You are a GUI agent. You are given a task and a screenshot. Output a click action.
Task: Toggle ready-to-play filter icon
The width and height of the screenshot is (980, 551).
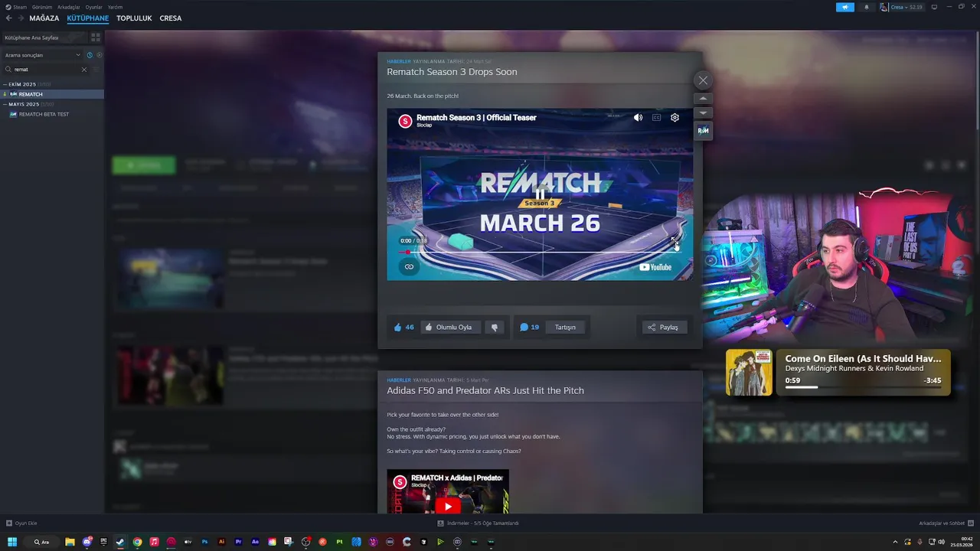click(100, 55)
